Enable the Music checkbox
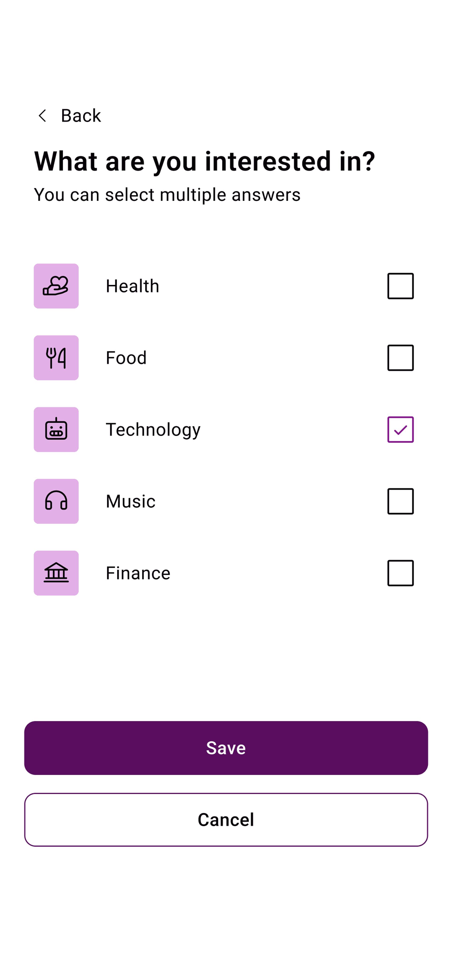Viewport: 451px width, 980px height. click(400, 501)
